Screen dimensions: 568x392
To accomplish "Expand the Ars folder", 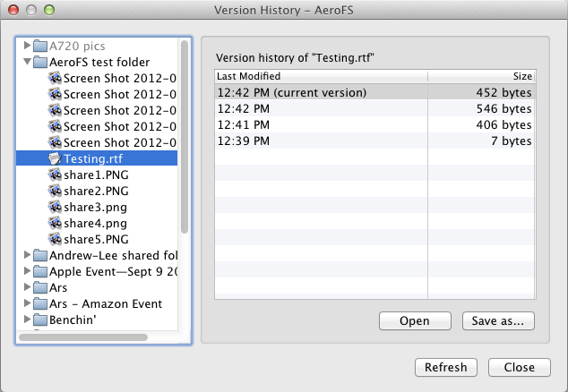I will click(x=27, y=286).
